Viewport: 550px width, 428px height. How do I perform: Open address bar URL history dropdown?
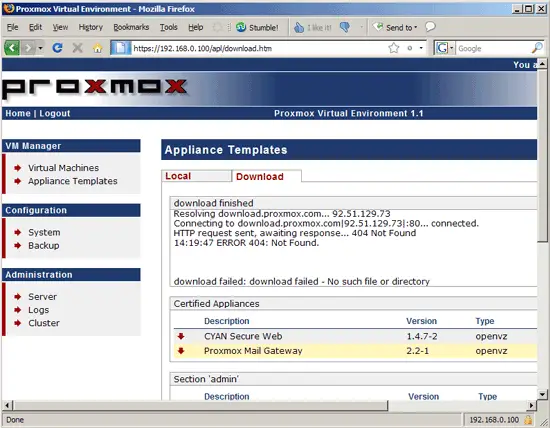point(421,48)
